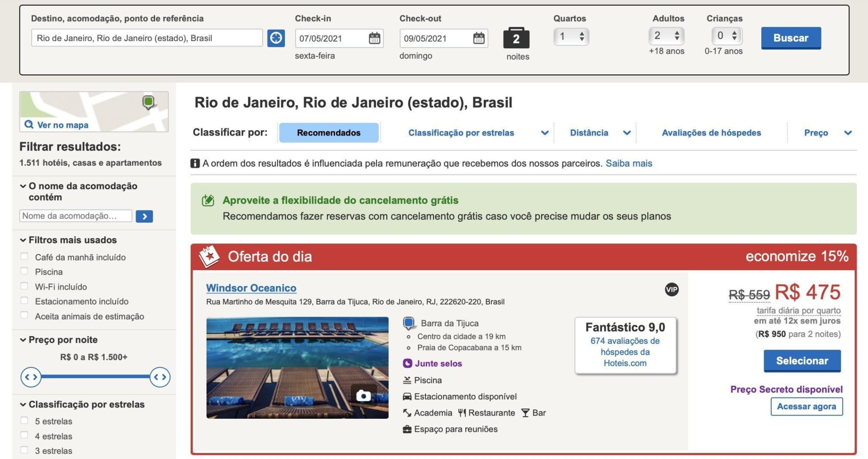Sort by Preço
This screenshot has height=459, width=868.
click(816, 133)
